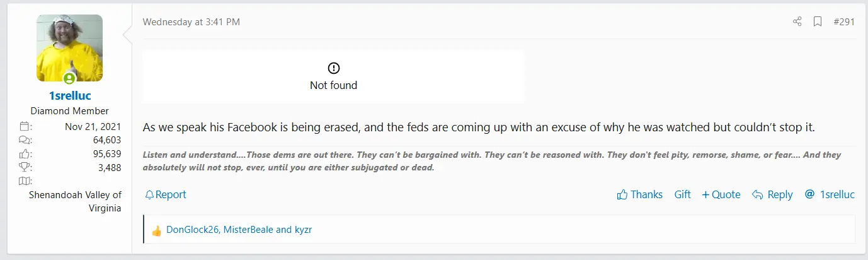868x260 pixels.
Task: Open MisterBeale's profile in the thanks list
Action: (249, 230)
